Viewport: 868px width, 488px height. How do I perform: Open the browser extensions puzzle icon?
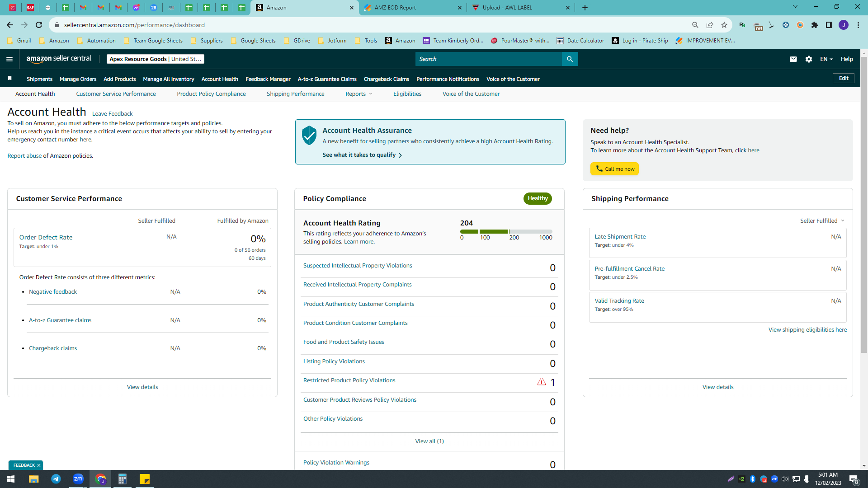tap(815, 25)
